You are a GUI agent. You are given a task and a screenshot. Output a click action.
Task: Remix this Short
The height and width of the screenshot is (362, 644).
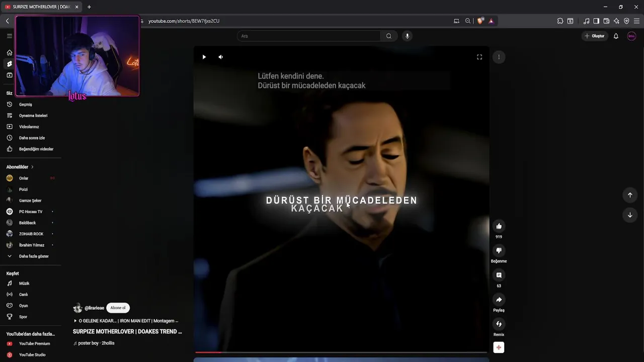pyautogui.click(x=499, y=324)
